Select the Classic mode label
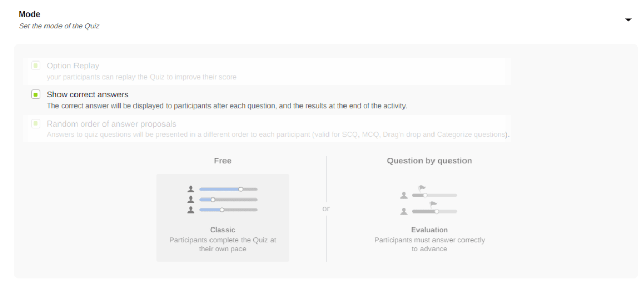 click(222, 230)
